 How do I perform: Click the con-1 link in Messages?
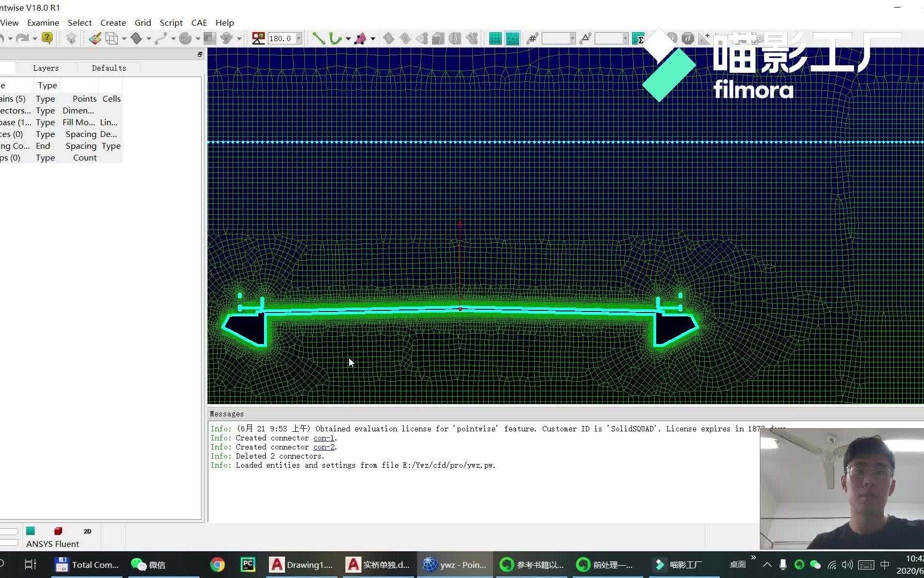coord(324,438)
